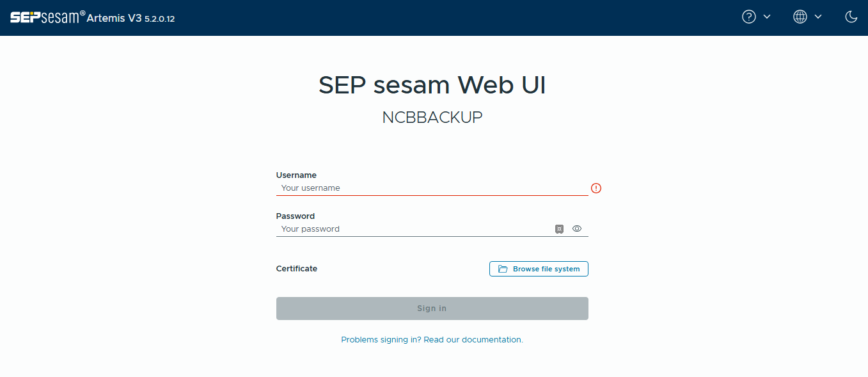Click the Certificate label

coord(297,269)
